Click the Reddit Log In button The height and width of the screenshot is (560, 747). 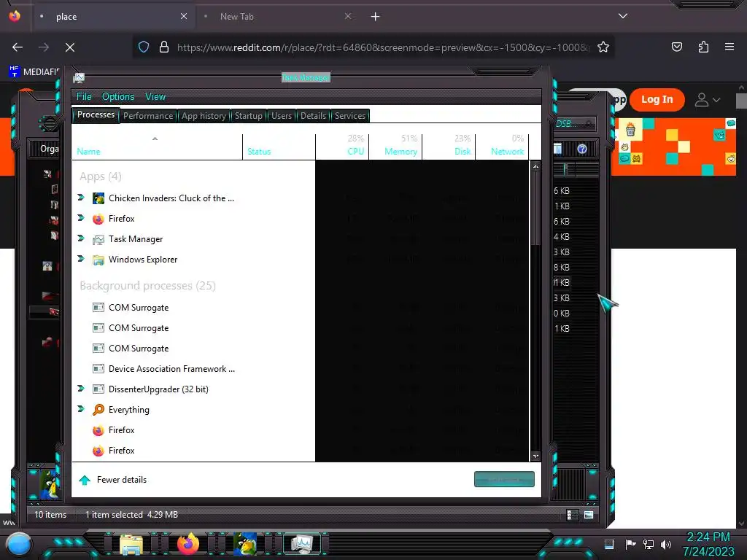[657, 99]
